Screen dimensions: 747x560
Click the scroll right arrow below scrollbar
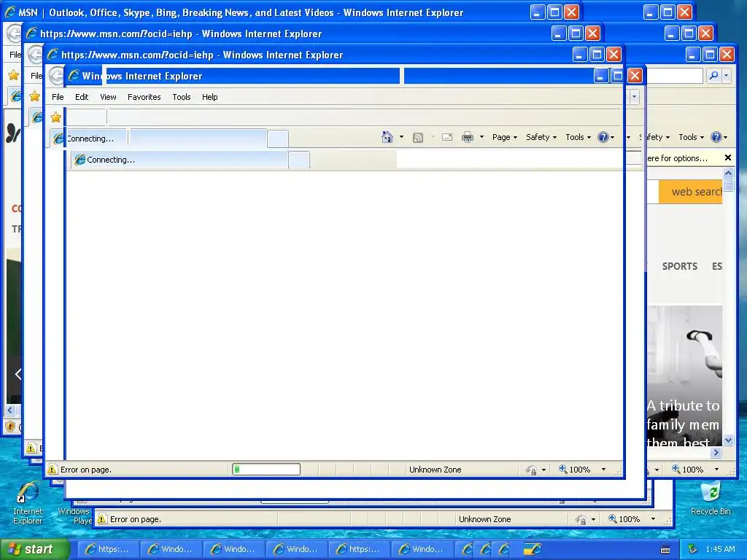point(716,452)
